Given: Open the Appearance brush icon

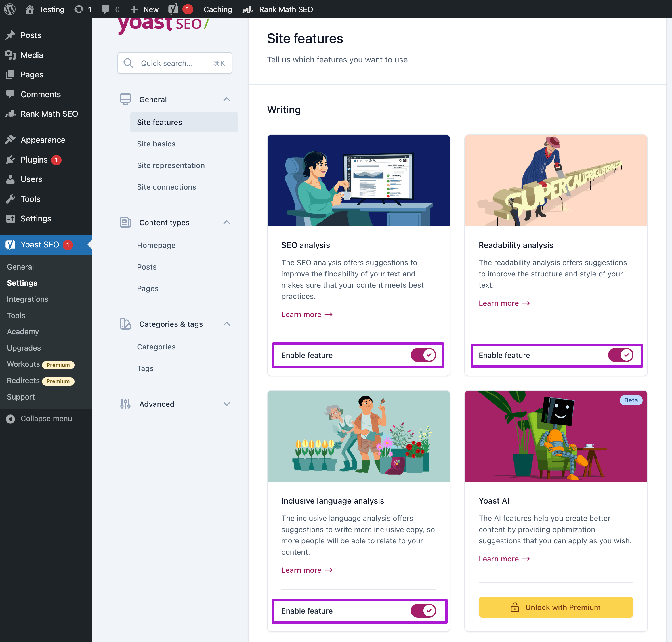Looking at the screenshot, I should click(x=11, y=140).
